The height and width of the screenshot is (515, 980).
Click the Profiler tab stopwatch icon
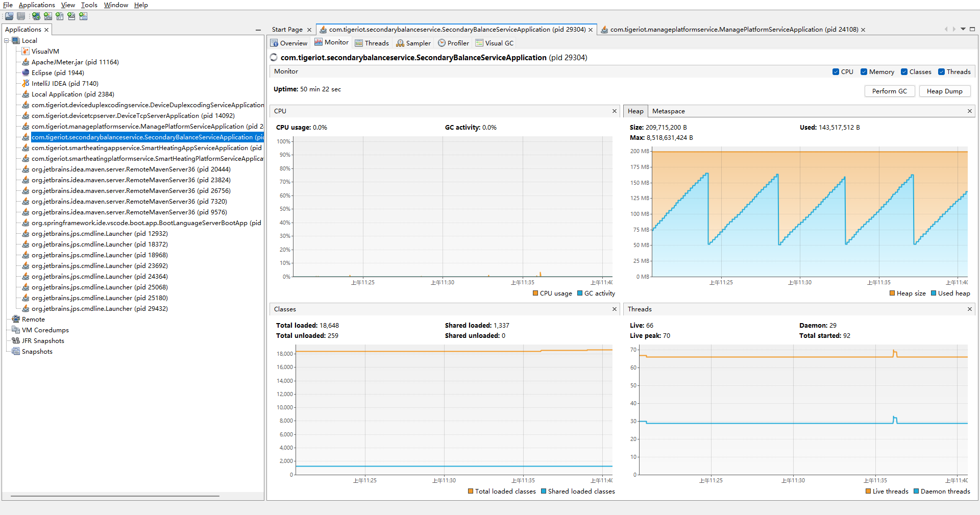pyautogui.click(x=442, y=43)
